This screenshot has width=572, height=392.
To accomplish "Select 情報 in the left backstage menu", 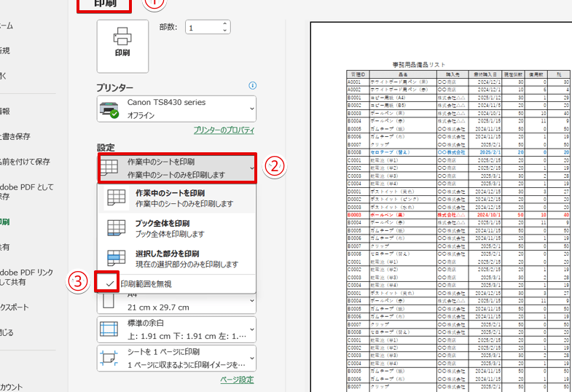I will pos(4,111).
